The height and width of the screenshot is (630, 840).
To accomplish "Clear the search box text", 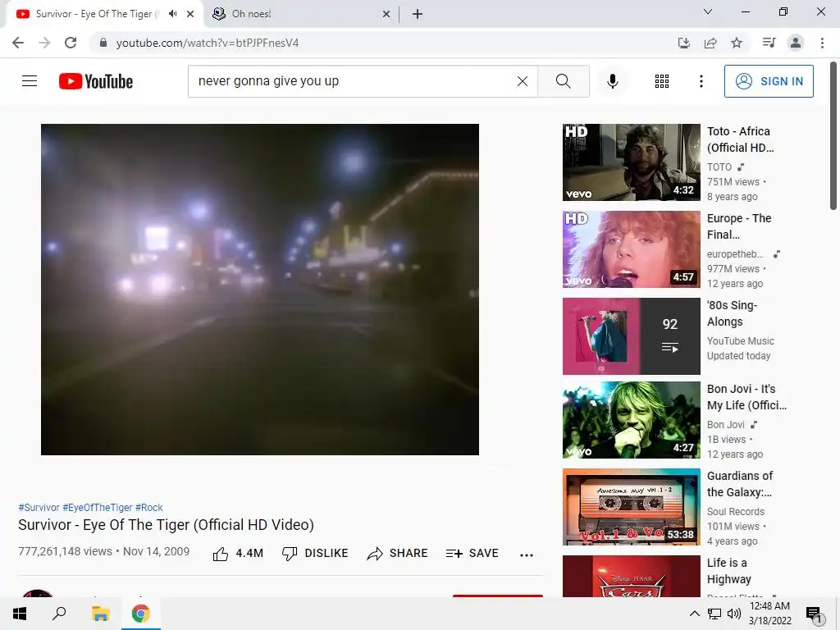I will (523, 81).
